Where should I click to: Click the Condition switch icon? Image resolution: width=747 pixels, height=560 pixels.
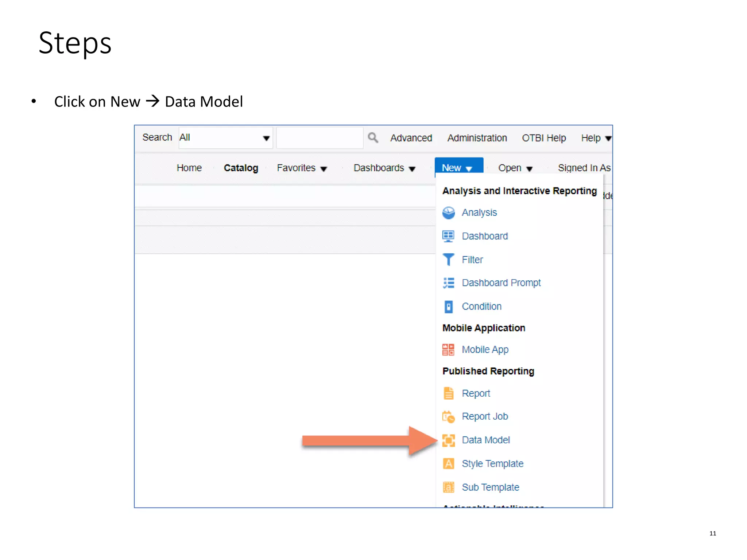click(x=448, y=307)
